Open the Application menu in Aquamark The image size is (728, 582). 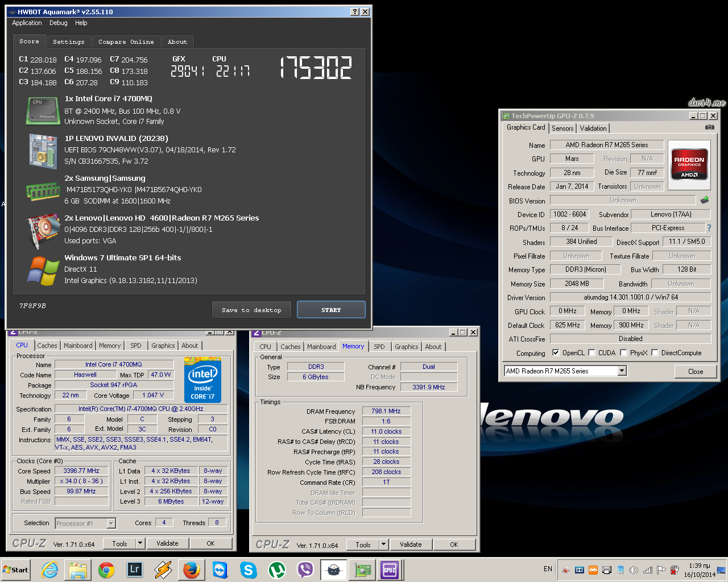pyautogui.click(x=27, y=23)
